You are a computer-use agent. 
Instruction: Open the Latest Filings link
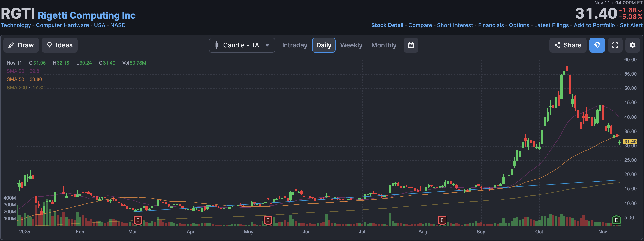(x=551, y=25)
